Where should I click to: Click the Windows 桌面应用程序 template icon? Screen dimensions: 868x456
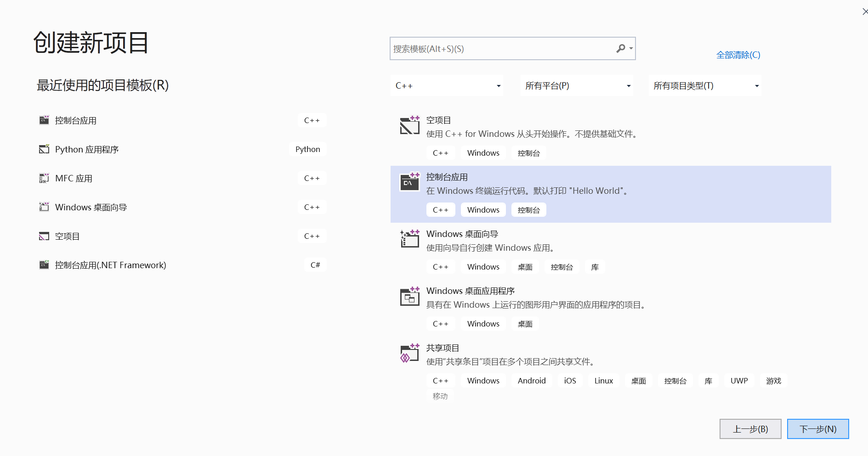[x=409, y=296]
